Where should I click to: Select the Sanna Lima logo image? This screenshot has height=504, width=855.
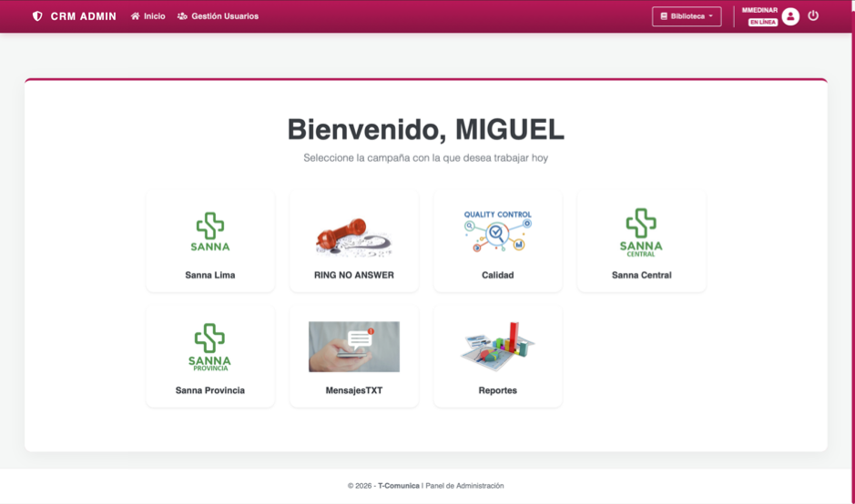pyautogui.click(x=210, y=232)
